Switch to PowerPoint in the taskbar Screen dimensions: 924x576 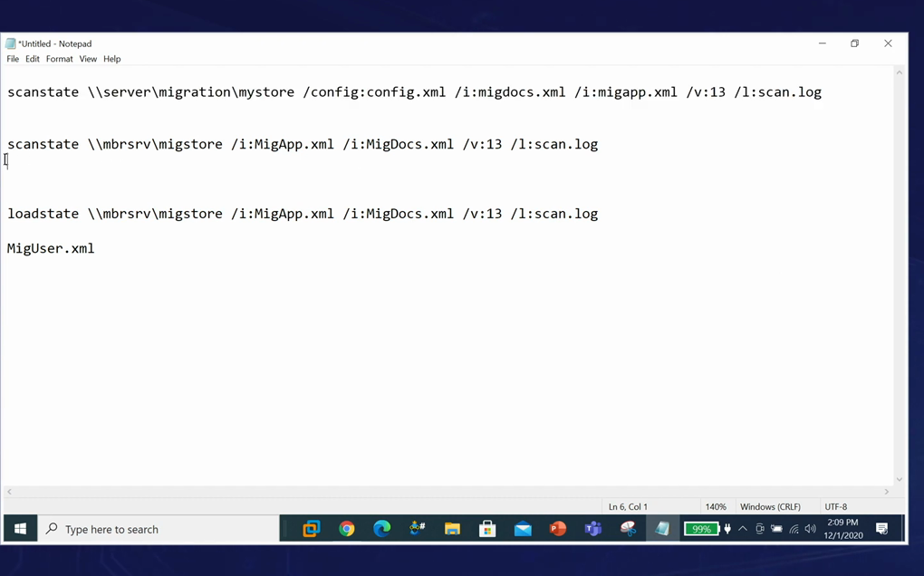558,529
